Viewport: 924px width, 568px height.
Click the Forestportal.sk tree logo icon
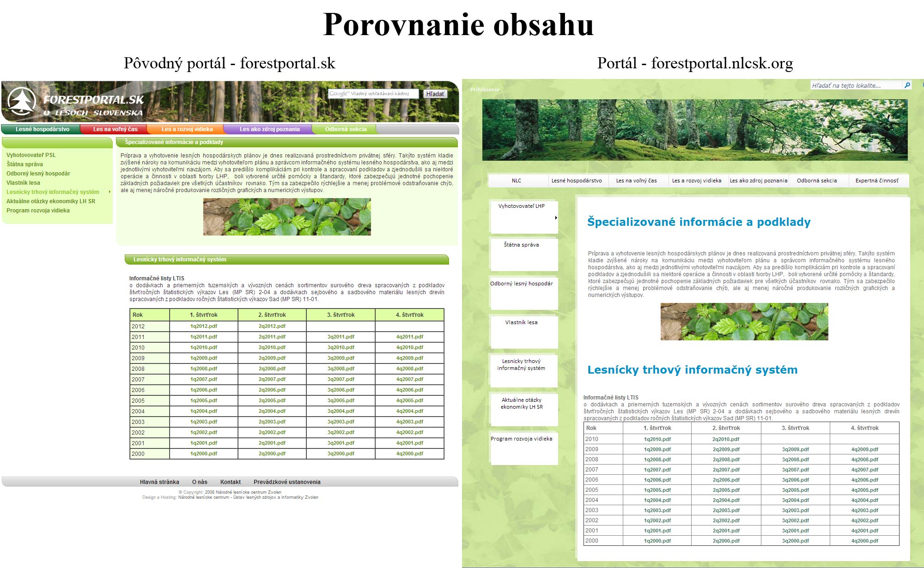pos(22,101)
